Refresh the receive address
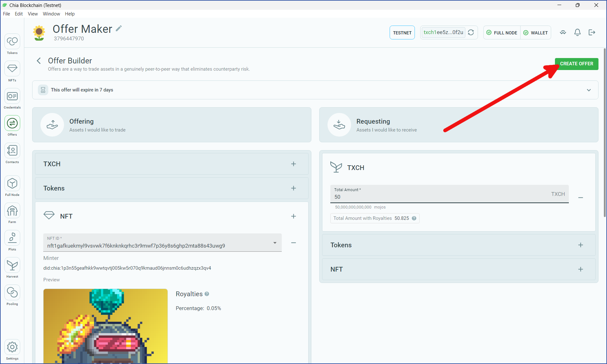 (471, 32)
